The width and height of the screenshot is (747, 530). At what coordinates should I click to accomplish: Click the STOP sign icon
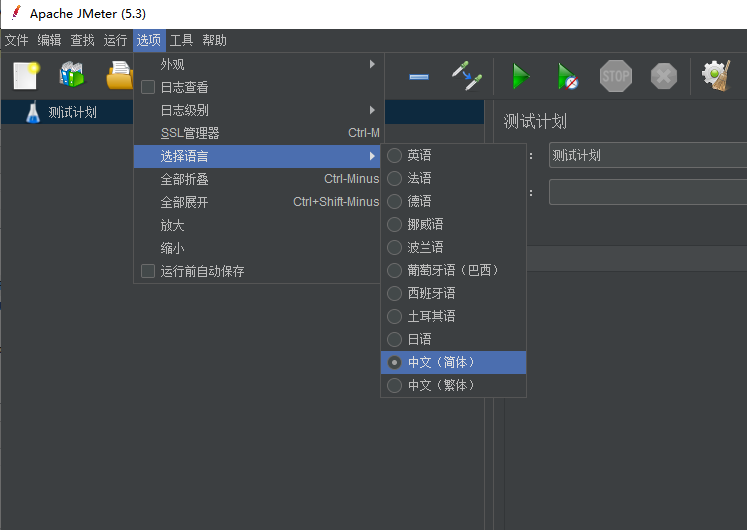coord(616,76)
